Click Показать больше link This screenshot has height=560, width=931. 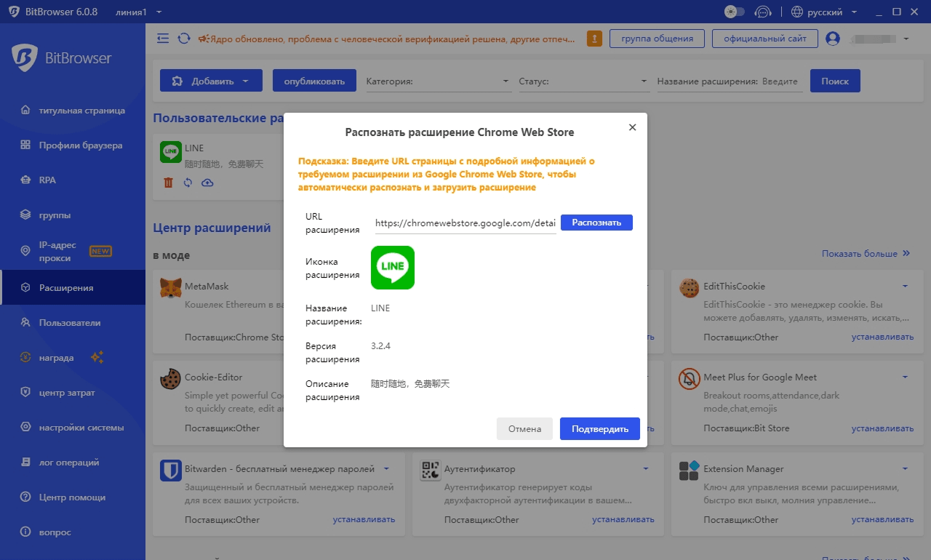[866, 254]
